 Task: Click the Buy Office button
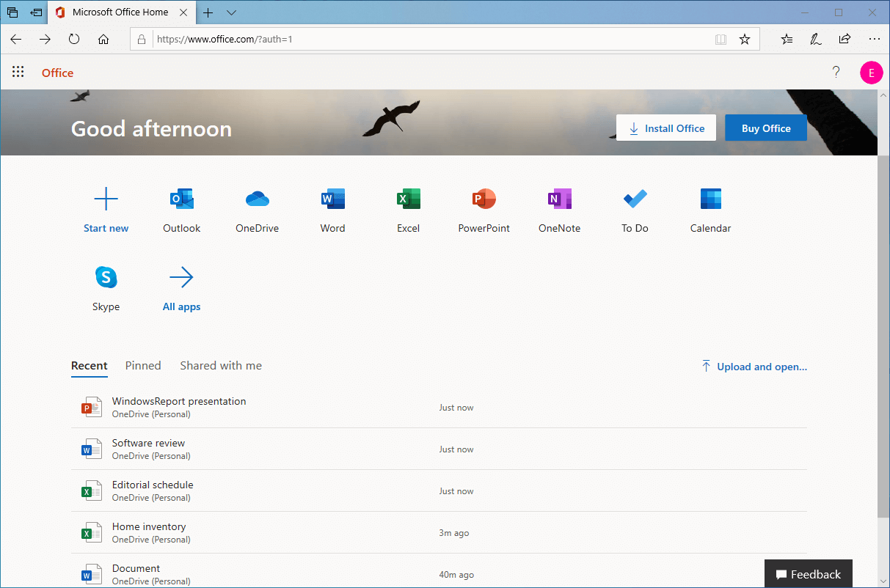point(766,128)
